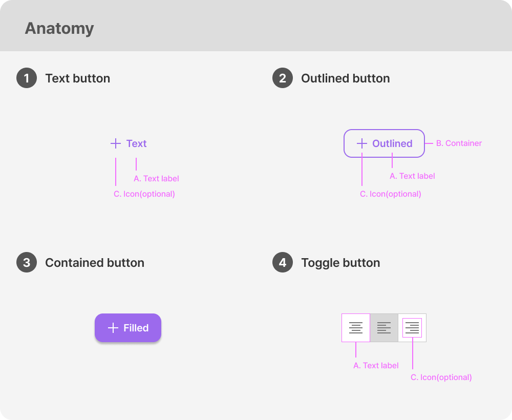Click the A. Text label annotation under Outlined
The image size is (512, 420).
coord(412,176)
